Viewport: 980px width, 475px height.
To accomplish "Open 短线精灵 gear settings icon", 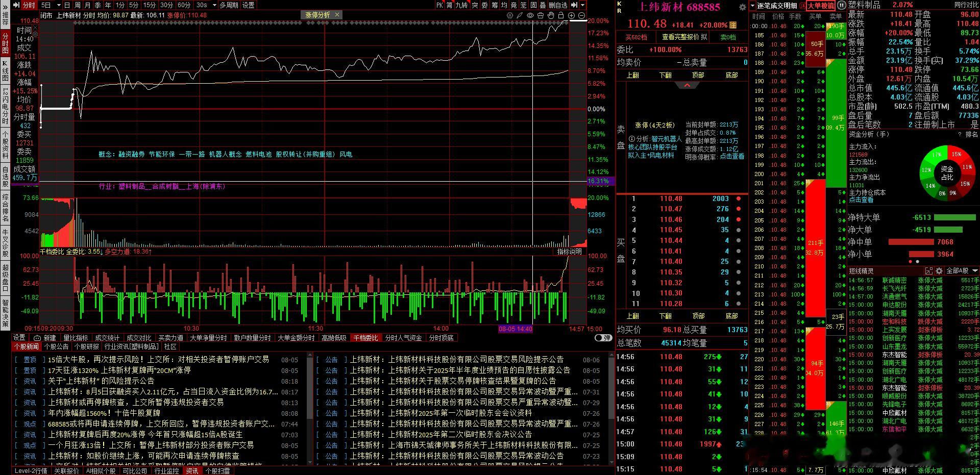I will pos(939,271).
